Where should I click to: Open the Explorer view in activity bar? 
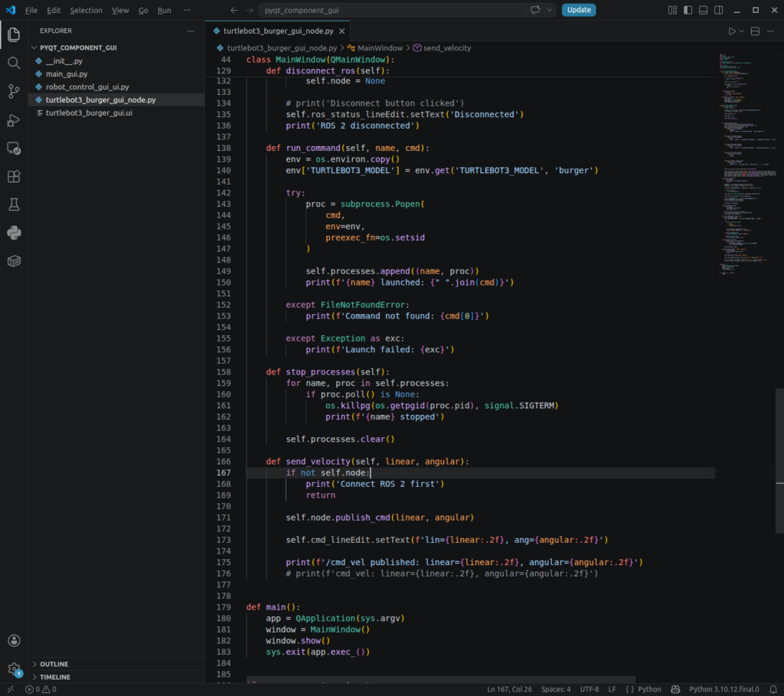click(x=14, y=34)
